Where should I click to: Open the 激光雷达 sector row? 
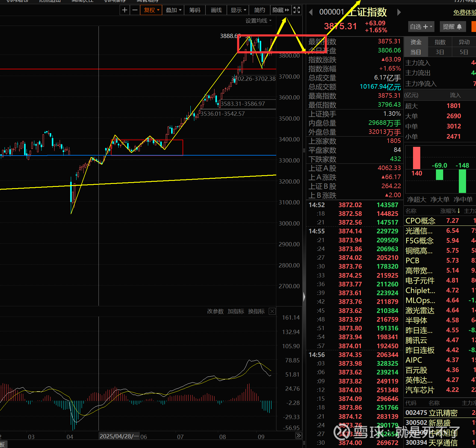440,310
